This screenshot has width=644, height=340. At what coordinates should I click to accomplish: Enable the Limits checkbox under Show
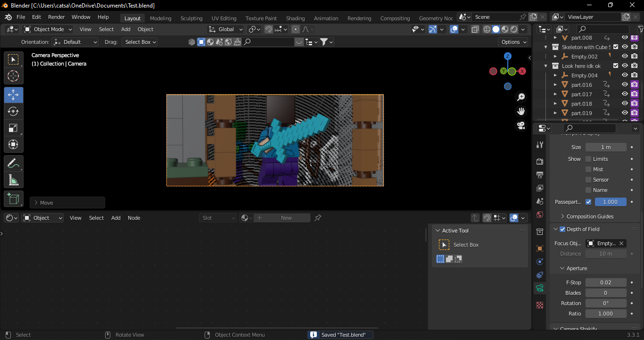(x=587, y=158)
